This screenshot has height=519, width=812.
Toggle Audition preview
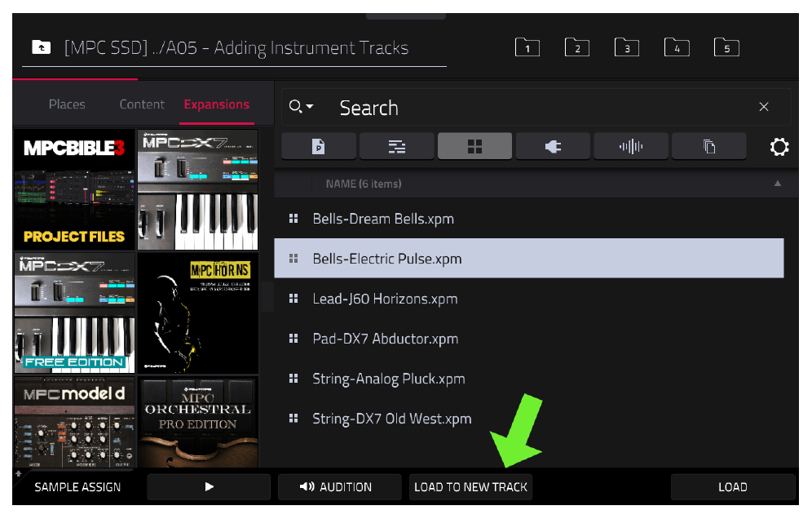pos(340,487)
